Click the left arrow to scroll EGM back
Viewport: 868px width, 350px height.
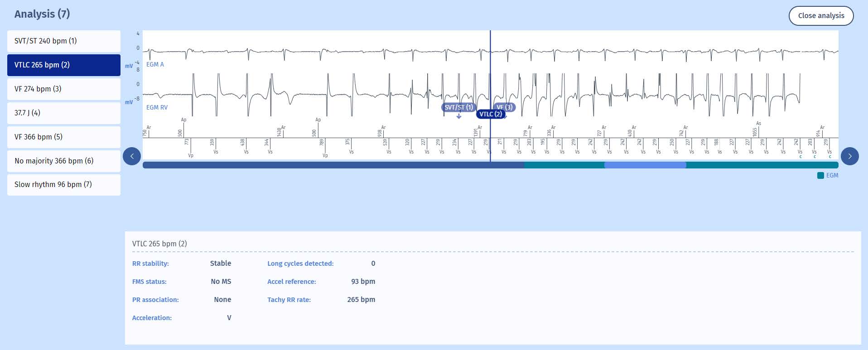coord(132,156)
